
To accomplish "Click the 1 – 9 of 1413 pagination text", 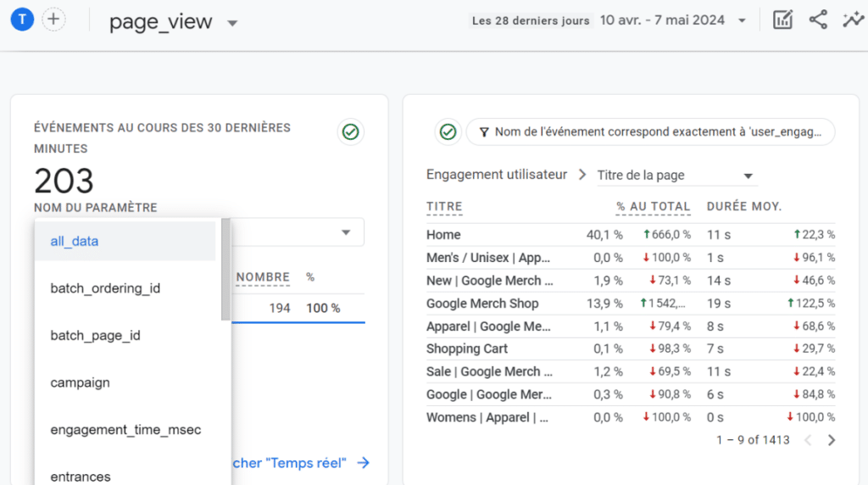I will click(x=753, y=440).
